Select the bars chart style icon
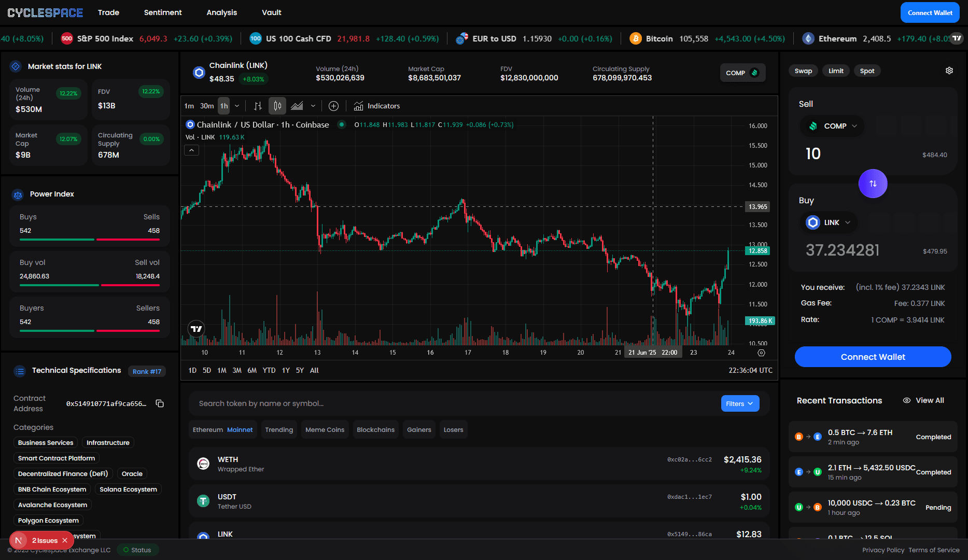This screenshot has width=968, height=560. pyautogui.click(x=258, y=106)
